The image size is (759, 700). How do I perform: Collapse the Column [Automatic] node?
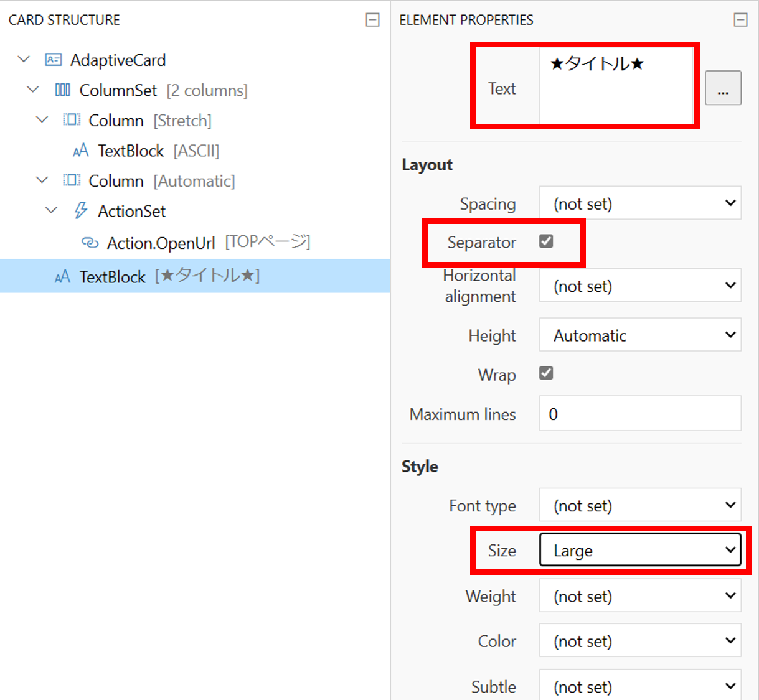(x=42, y=180)
